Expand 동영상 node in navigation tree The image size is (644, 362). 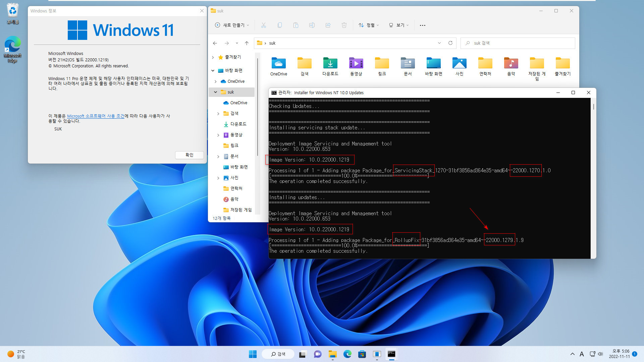[x=218, y=135]
